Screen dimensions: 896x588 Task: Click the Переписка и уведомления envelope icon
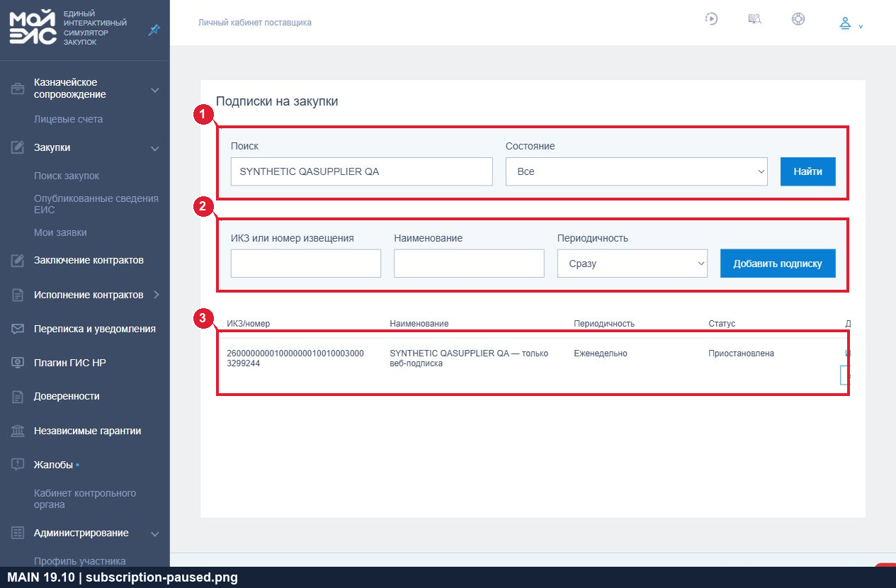(18, 329)
